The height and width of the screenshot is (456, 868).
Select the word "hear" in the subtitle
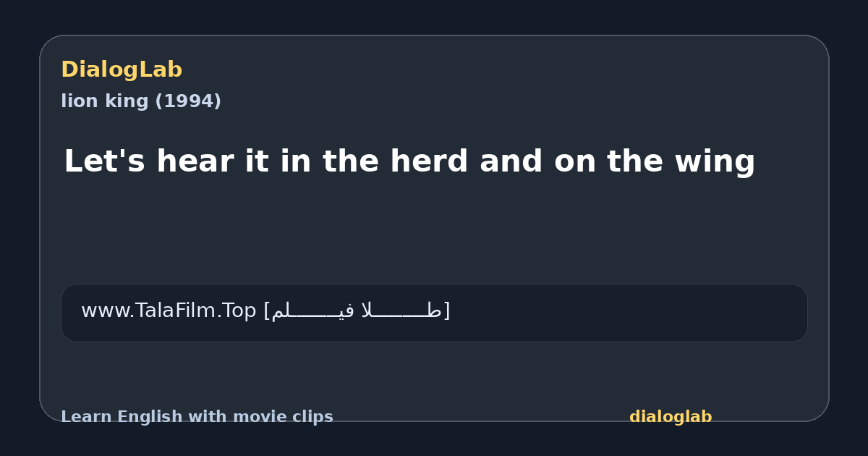click(194, 161)
